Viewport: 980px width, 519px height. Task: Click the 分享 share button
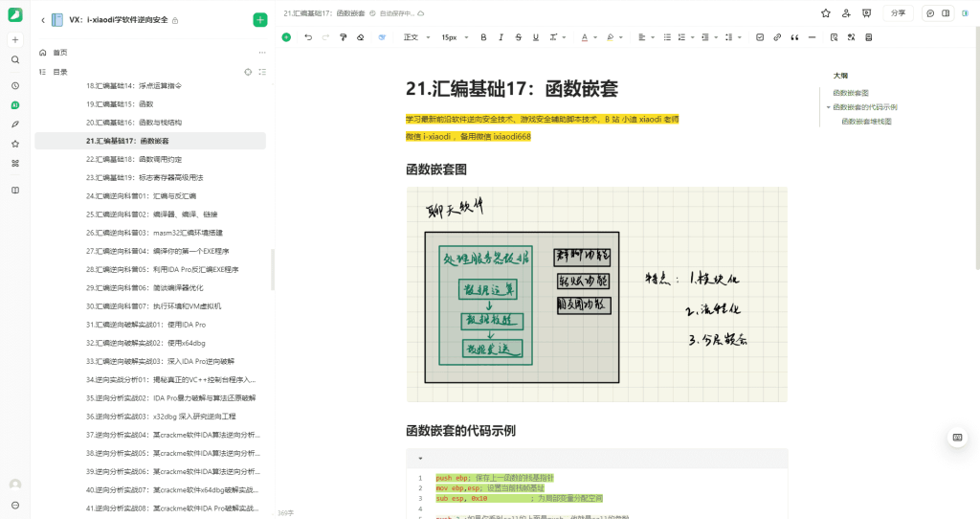897,13
